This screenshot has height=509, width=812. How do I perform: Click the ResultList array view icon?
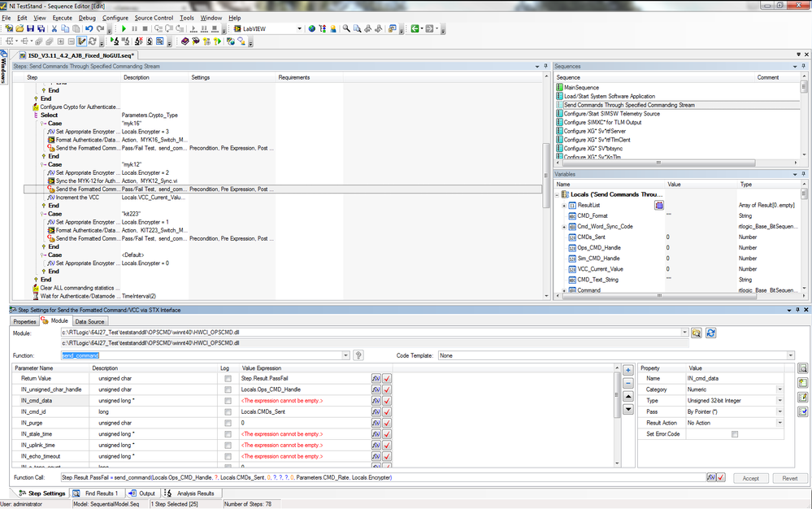(658, 206)
